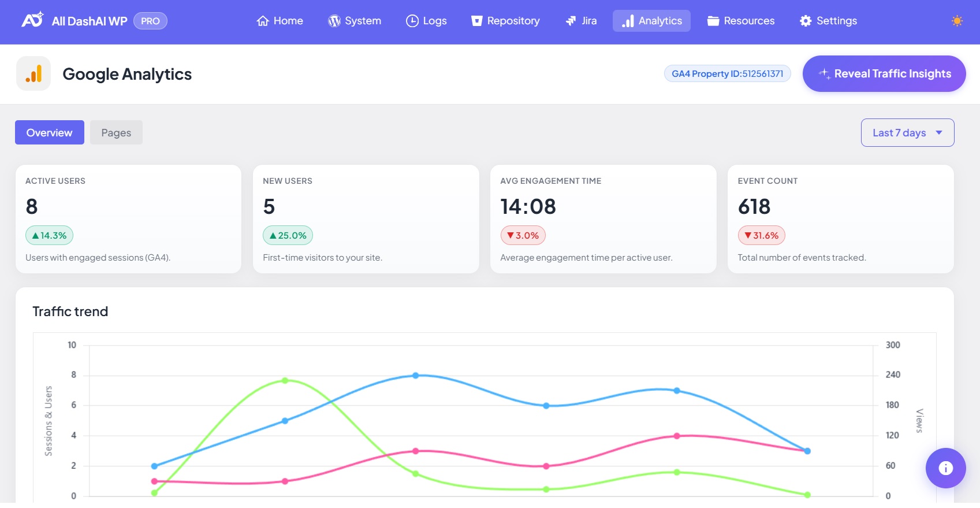Open the Jira integration page
This screenshot has height=508, width=980.
(581, 21)
